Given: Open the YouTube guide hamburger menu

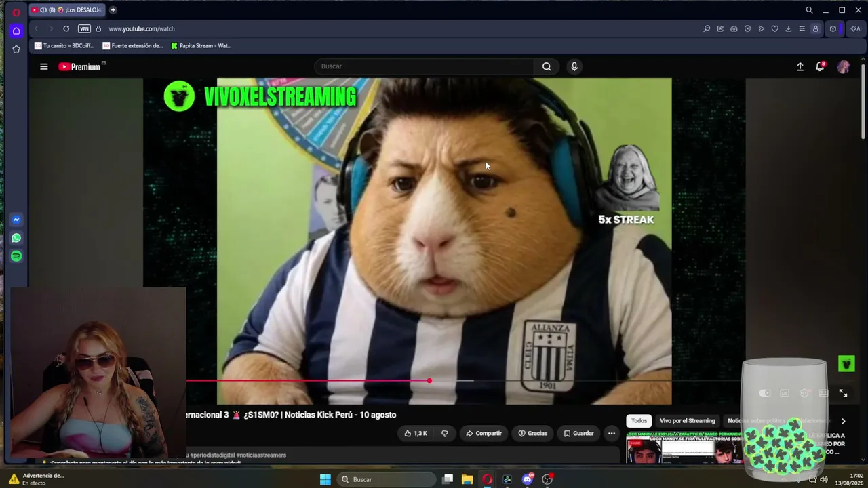Looking at the screenshot, I should pos(44,66).
